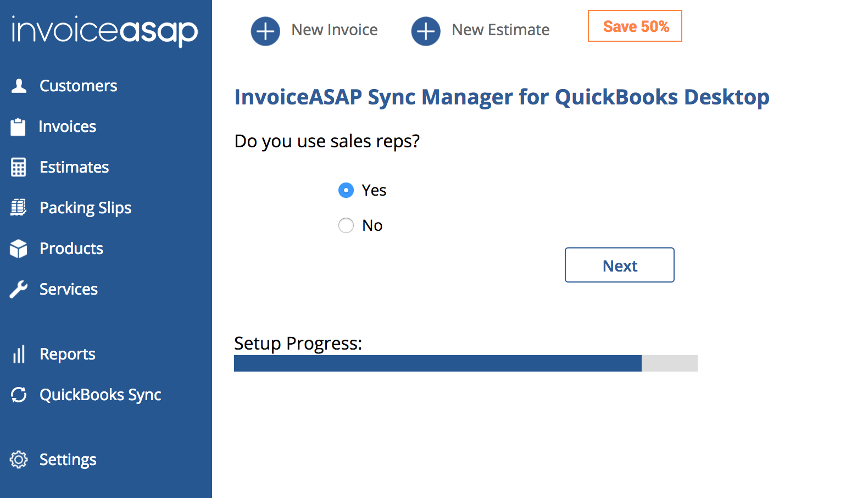Click the Next button

point(620,265)
